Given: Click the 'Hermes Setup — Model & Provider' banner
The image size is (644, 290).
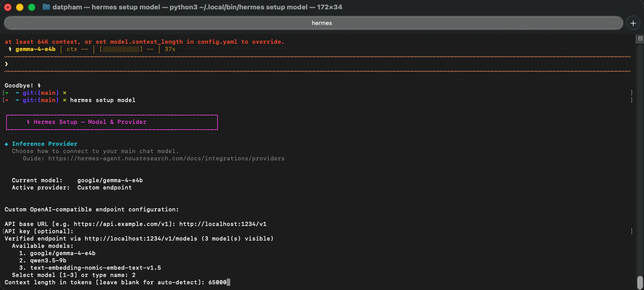Looking at the screenshot, I should click(112, 122).
